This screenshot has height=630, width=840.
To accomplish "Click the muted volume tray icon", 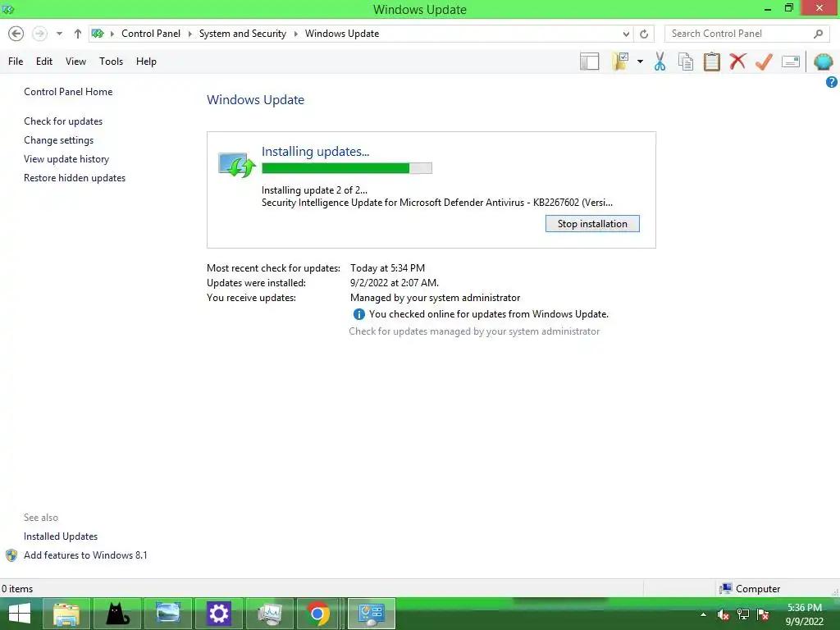I will (x=724, y=614).
